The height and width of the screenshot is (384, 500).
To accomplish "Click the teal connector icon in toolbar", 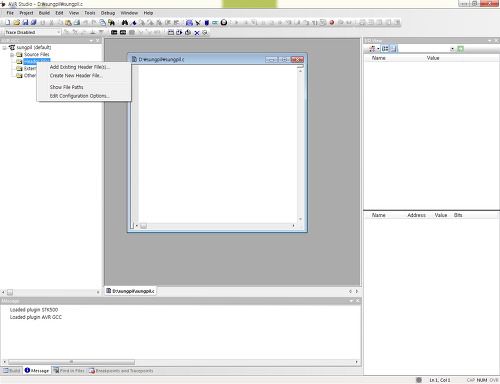I will [x=215, y=22].
